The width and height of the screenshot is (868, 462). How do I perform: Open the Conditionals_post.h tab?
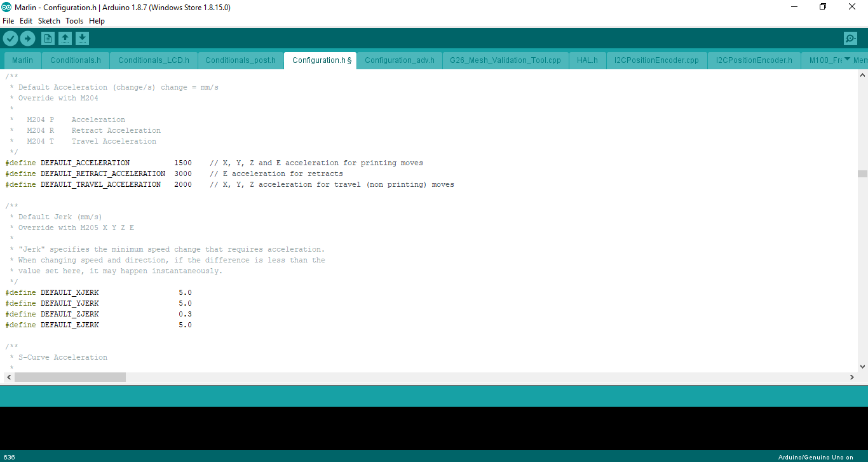(240, 60)
